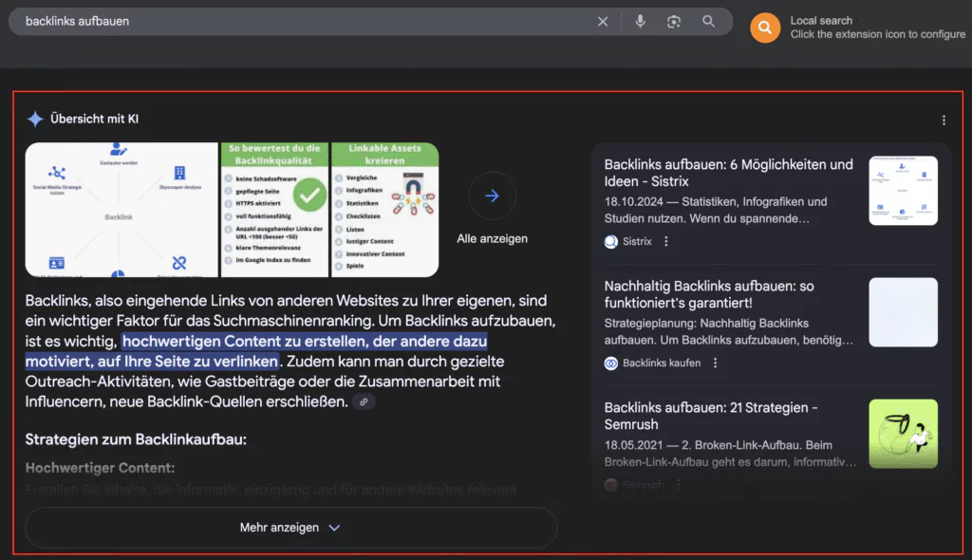Open the blank thumbnail of Nachhaltig Backlinks result

click(904, 312)
